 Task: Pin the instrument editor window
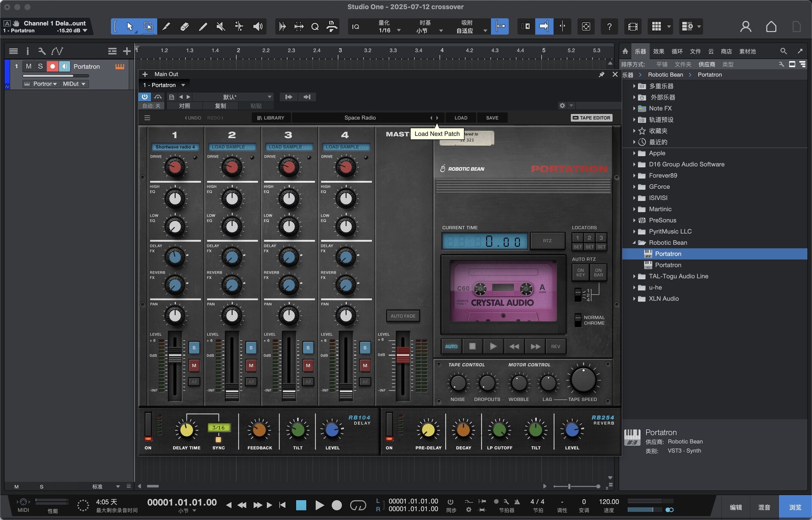tap(601, 74)
